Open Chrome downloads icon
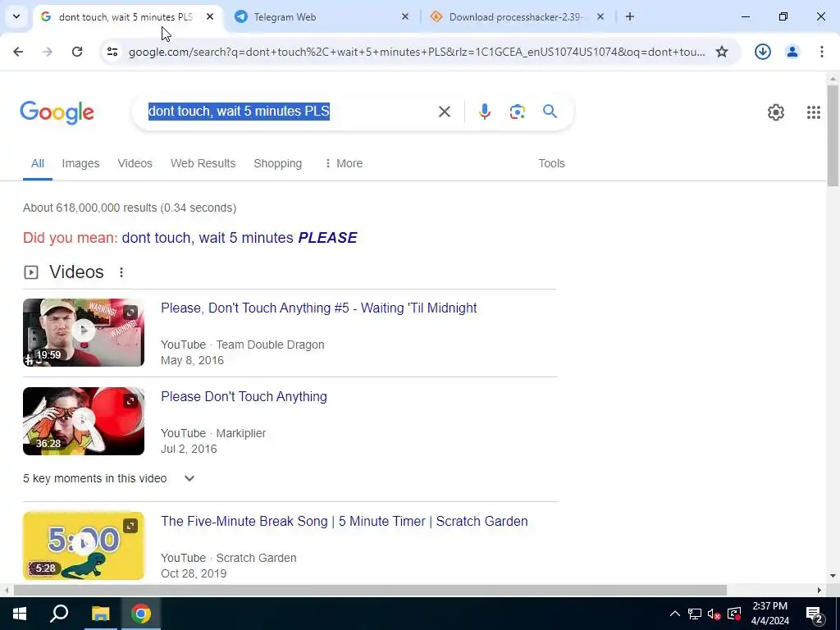 tap(762, 52)
